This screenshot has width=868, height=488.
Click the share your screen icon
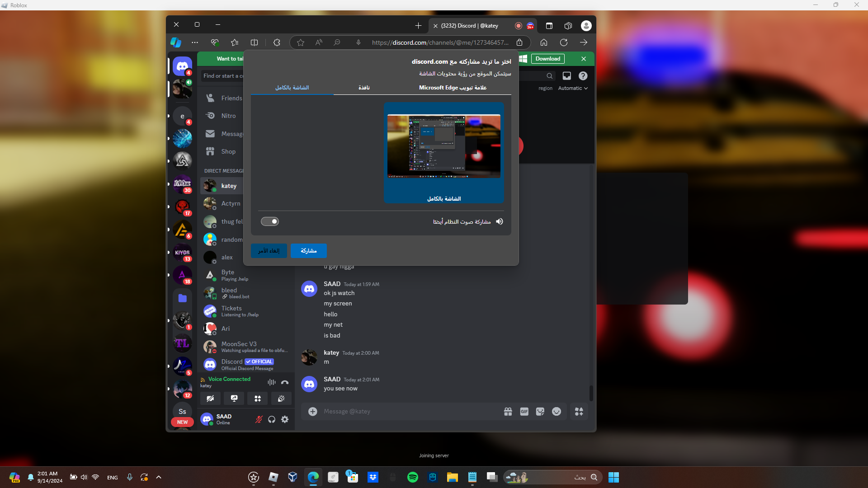[234, 398]
